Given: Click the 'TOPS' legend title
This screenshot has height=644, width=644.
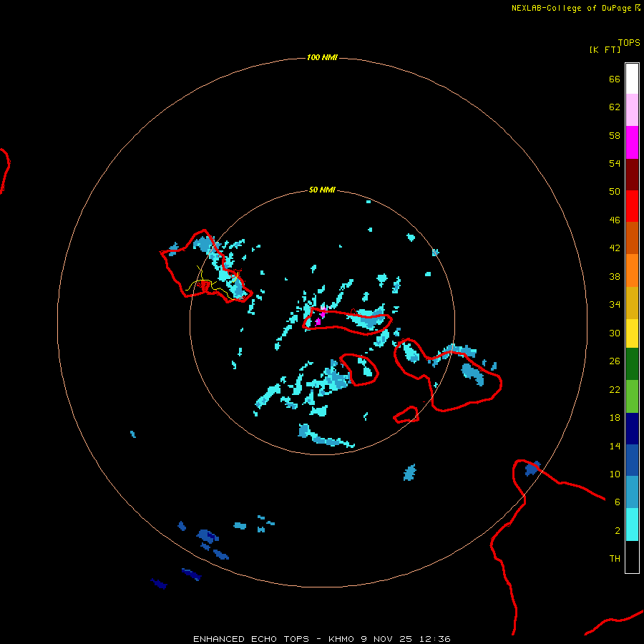Looking at the screenshot, I should point(629,43).
